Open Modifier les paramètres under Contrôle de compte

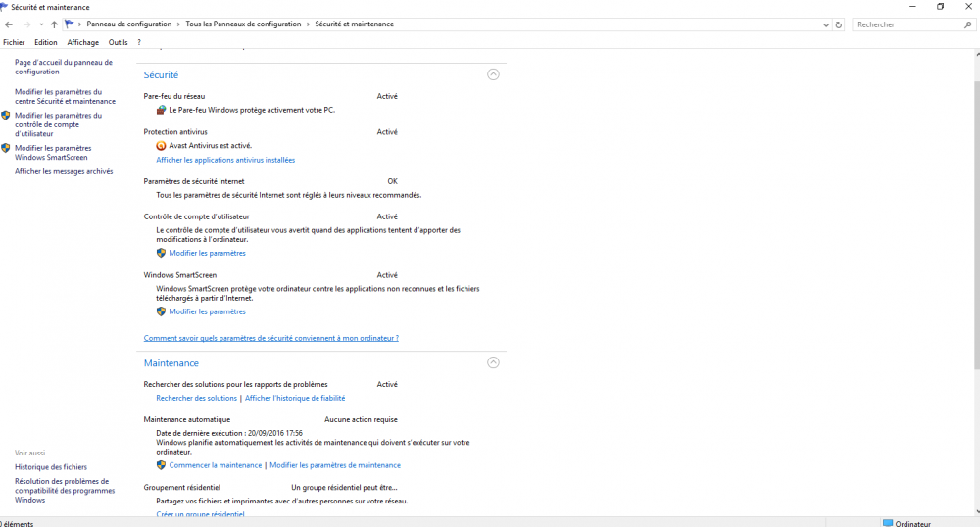point(208,253)
